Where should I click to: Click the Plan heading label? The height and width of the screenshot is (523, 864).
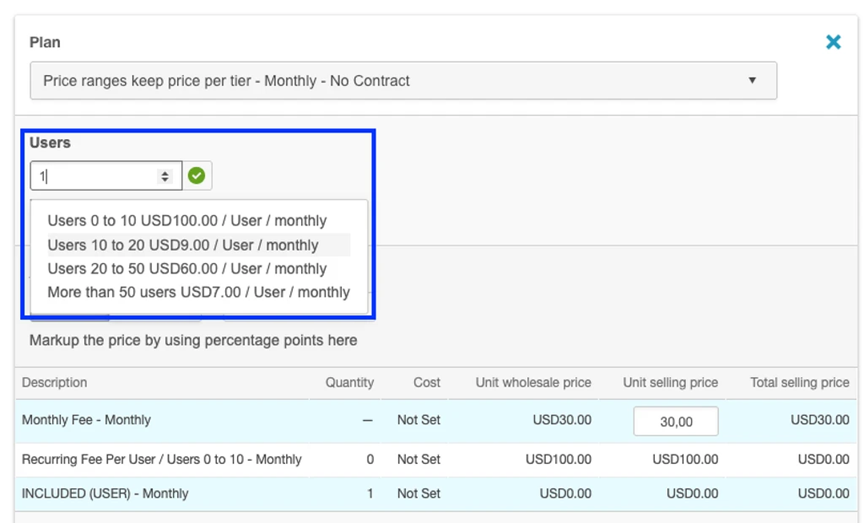45,42
